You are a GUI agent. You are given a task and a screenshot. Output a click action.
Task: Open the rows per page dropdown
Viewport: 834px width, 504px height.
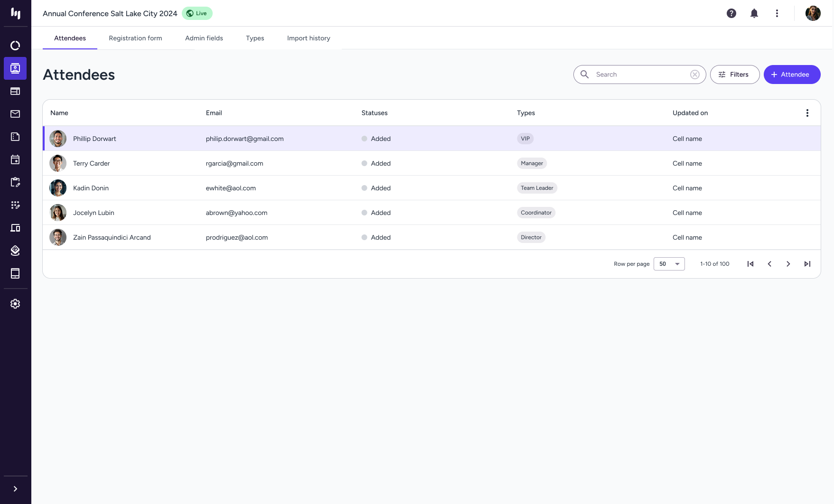tap(669, 264)
